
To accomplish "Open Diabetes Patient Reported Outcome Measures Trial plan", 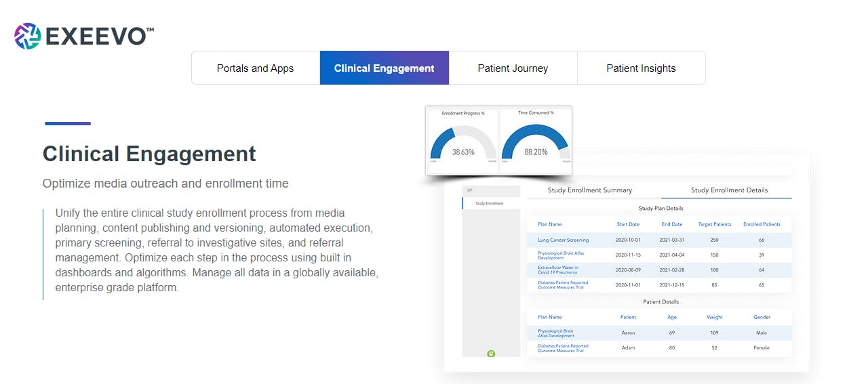I will click(x=563, y=285).
